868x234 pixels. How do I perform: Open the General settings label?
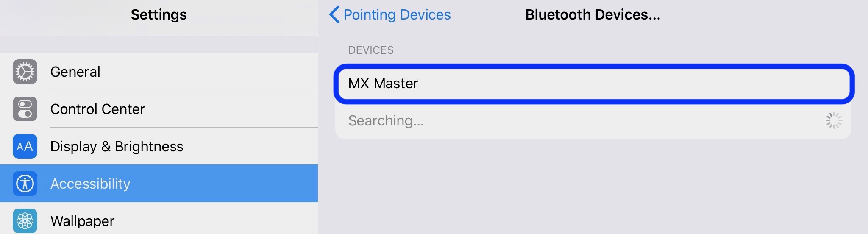tap(75, 72)
